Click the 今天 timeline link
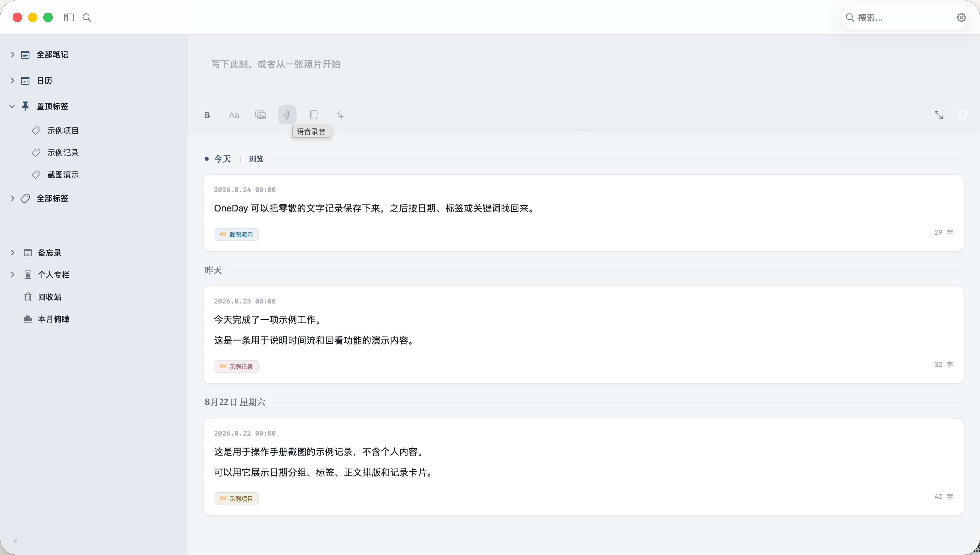This screenshot has width=980, height=555. point(223,159)
